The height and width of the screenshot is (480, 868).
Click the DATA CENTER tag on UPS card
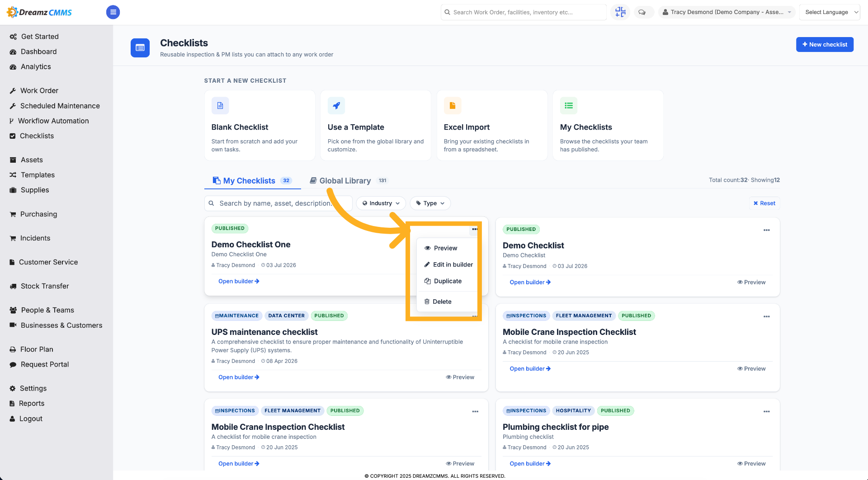tap(286, 315)
